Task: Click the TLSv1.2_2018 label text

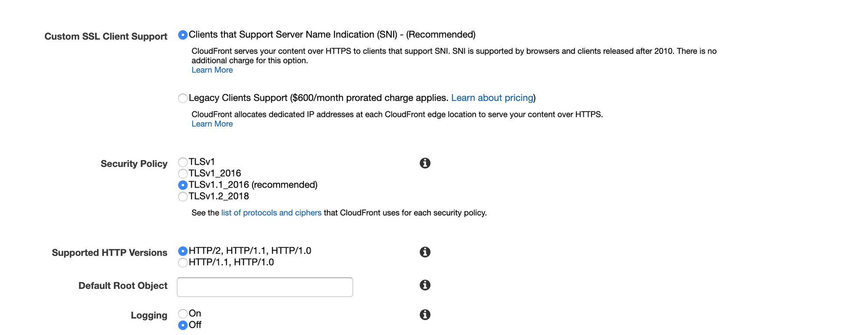Action: click(x=219, y=196)
